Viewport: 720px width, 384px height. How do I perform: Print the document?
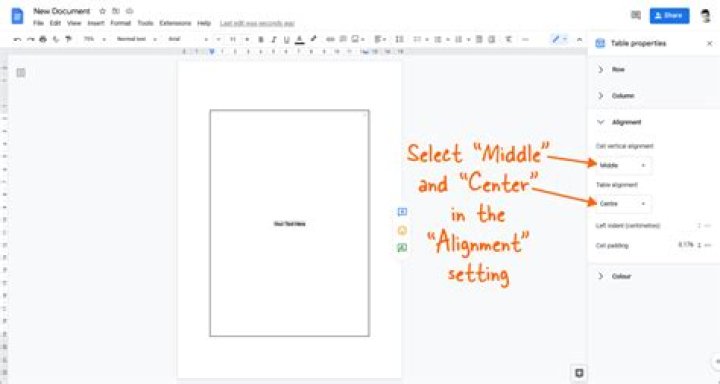click(43, 40)
